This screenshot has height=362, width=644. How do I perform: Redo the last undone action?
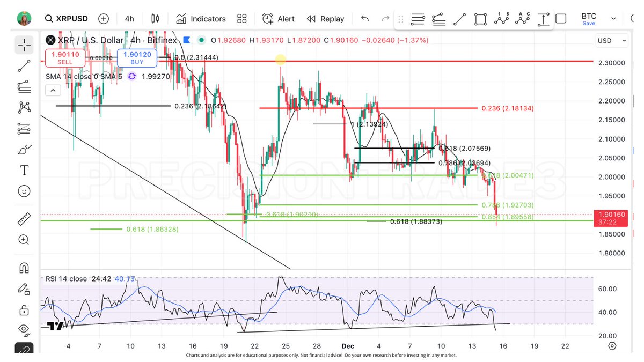coord(385,19)
